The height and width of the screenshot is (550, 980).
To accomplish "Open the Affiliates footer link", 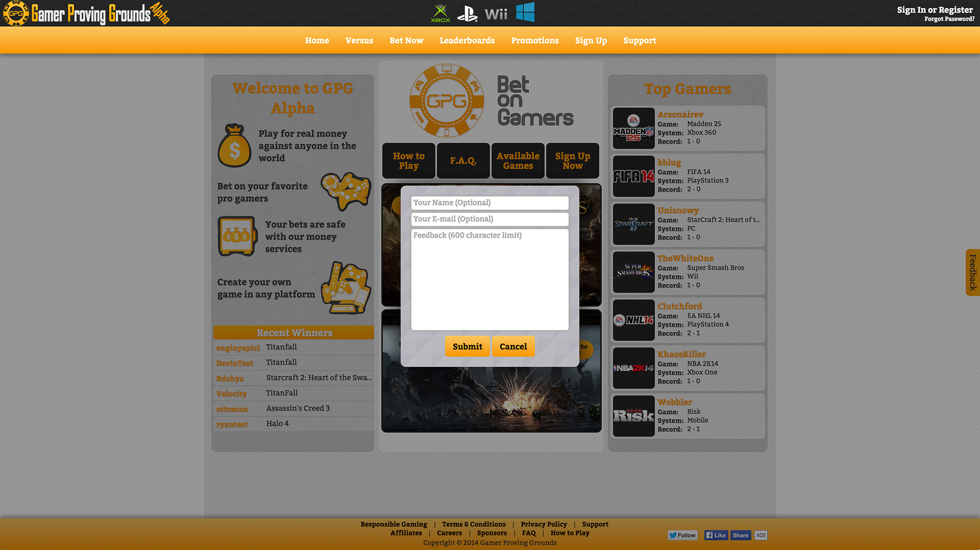I will (406, 533).
